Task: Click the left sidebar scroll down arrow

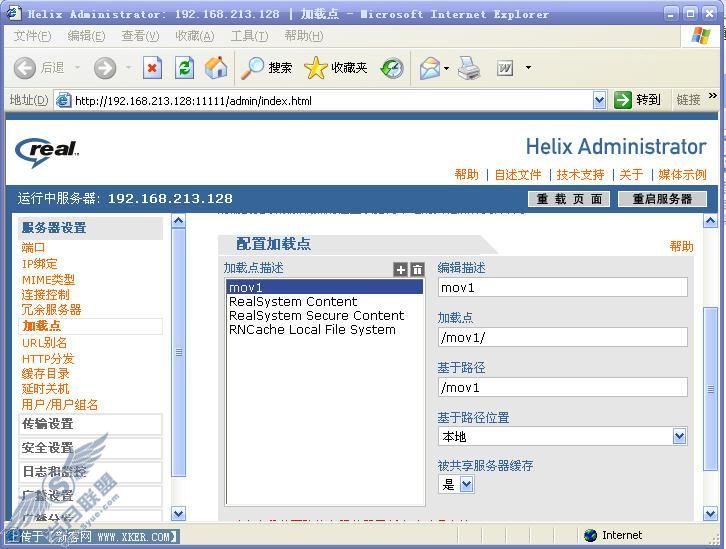Action: [x=178, y=513]
